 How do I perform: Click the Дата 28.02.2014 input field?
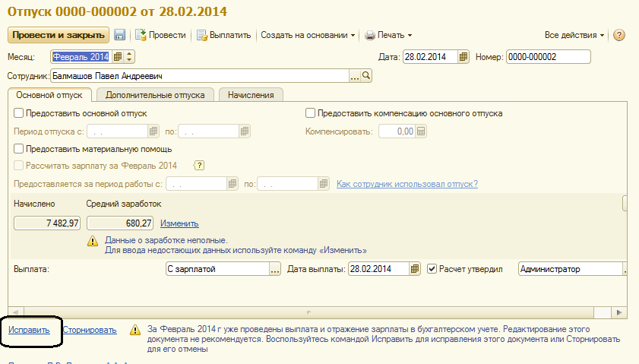pos(431,57)
